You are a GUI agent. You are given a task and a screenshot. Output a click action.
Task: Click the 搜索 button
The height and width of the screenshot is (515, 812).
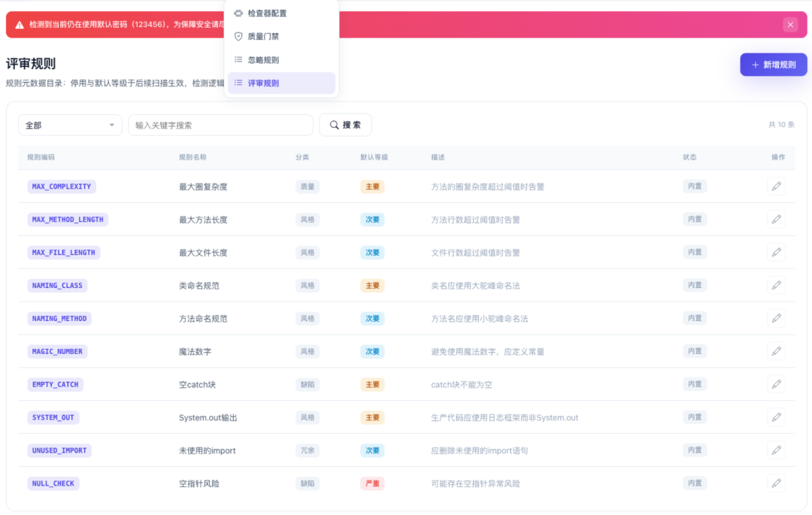tap(345, 125)
